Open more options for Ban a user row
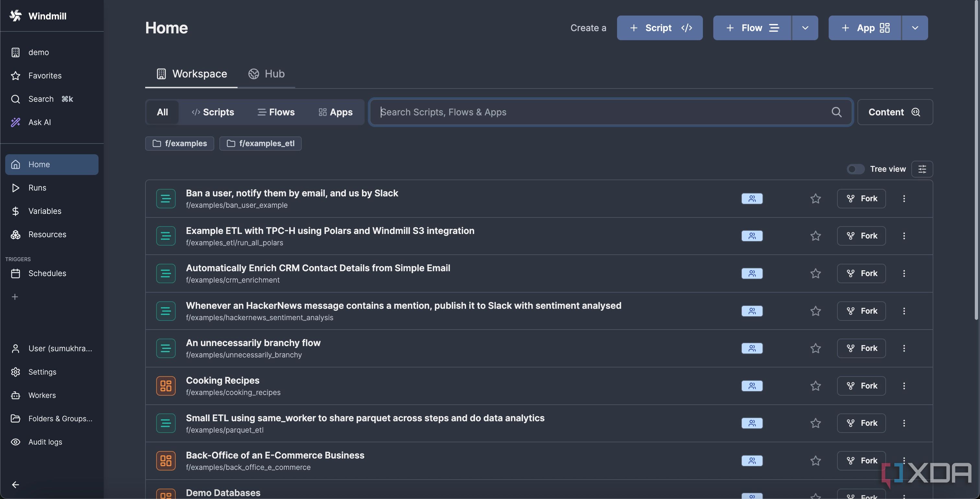Screen dimensions: 980x499 tap(904, 199)
